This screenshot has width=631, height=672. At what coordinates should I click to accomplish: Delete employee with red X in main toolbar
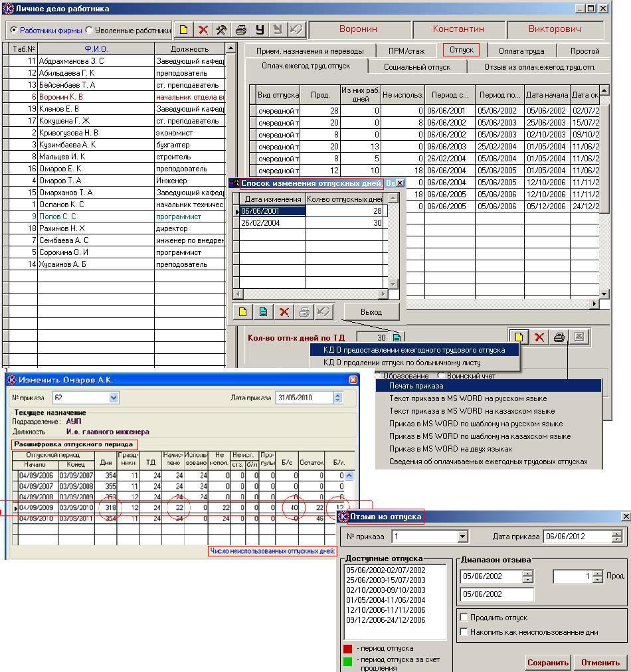[203, 30]
